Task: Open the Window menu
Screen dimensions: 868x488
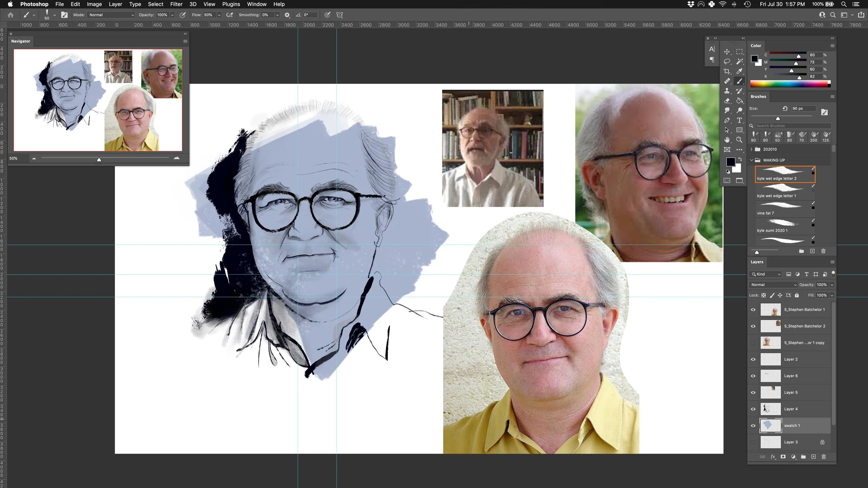Action: point(257,4)
